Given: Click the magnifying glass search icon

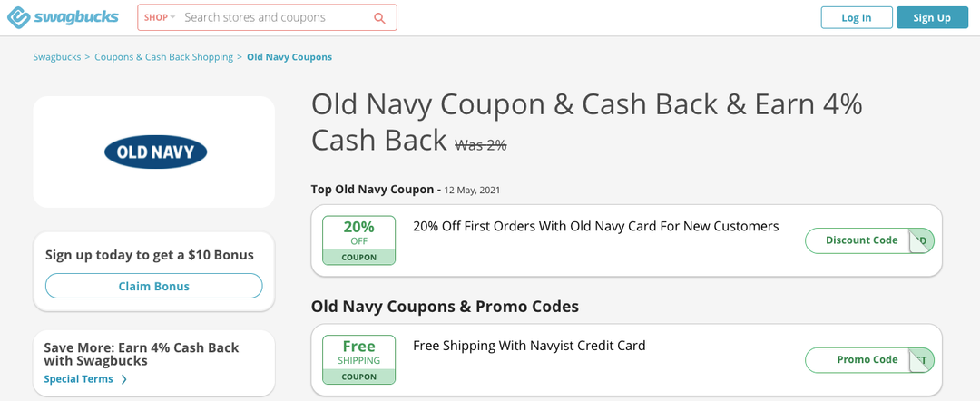Looking at the screenshot, I should click(x=379, y=18).
